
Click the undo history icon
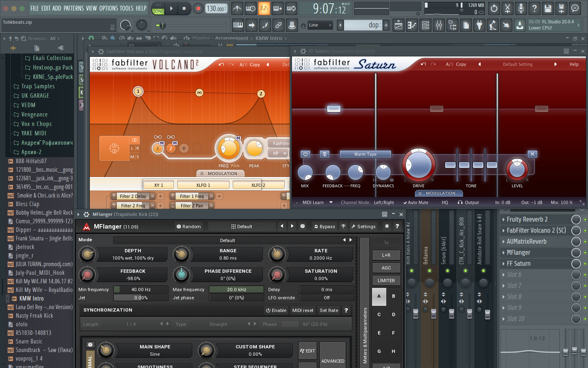pos(494,8)
